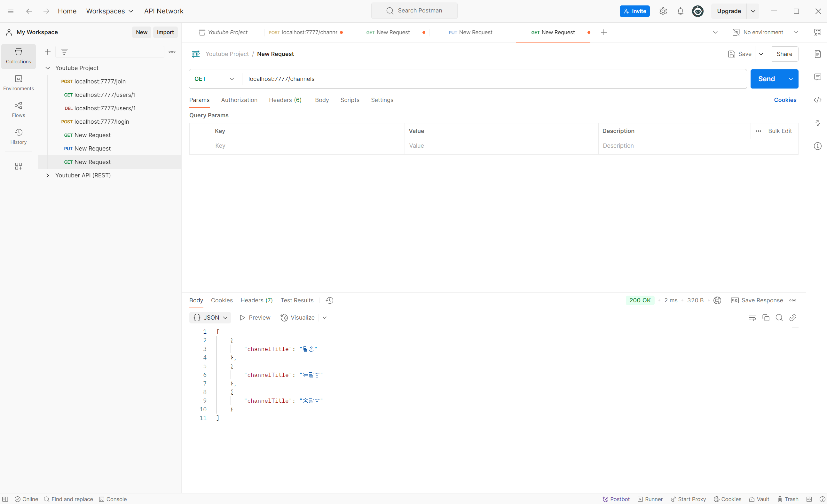
Task: Click the Share button
Action: [x=784, y=54]
